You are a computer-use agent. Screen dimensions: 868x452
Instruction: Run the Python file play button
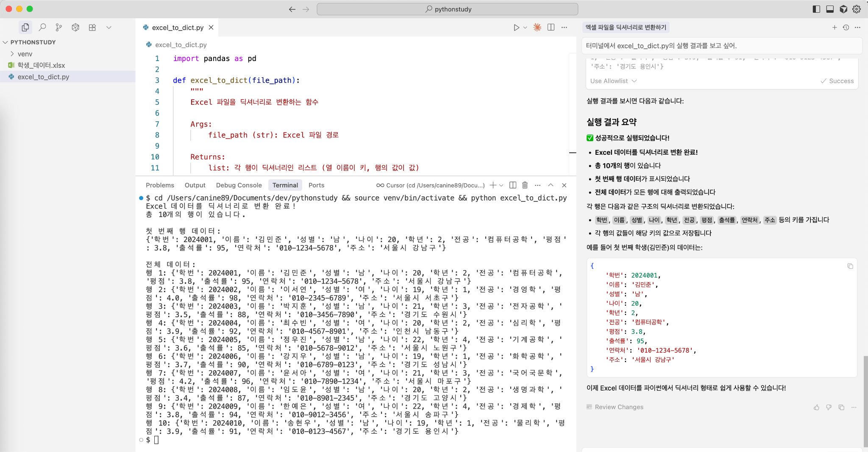(x=516, y=28)
